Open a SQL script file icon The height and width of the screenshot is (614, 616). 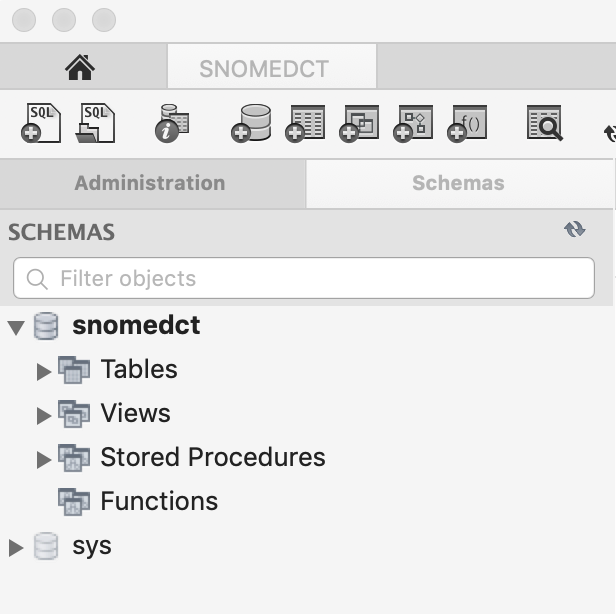[95, 123]
